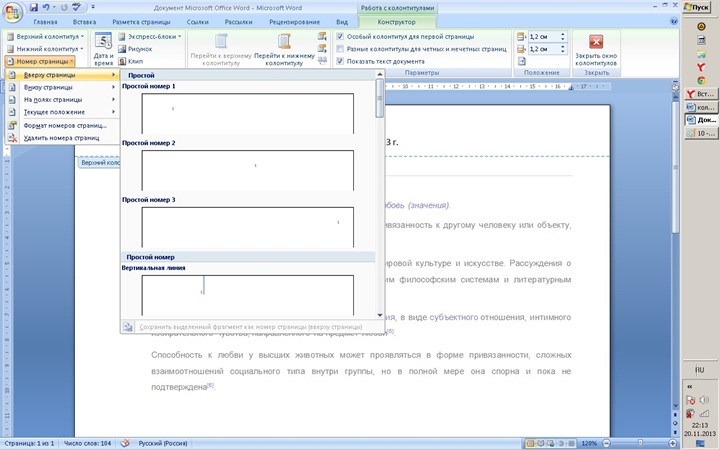This screenshot has height=450, width=720.
Task: Switch to the Ссылки tab
Action: coord(197,22)
